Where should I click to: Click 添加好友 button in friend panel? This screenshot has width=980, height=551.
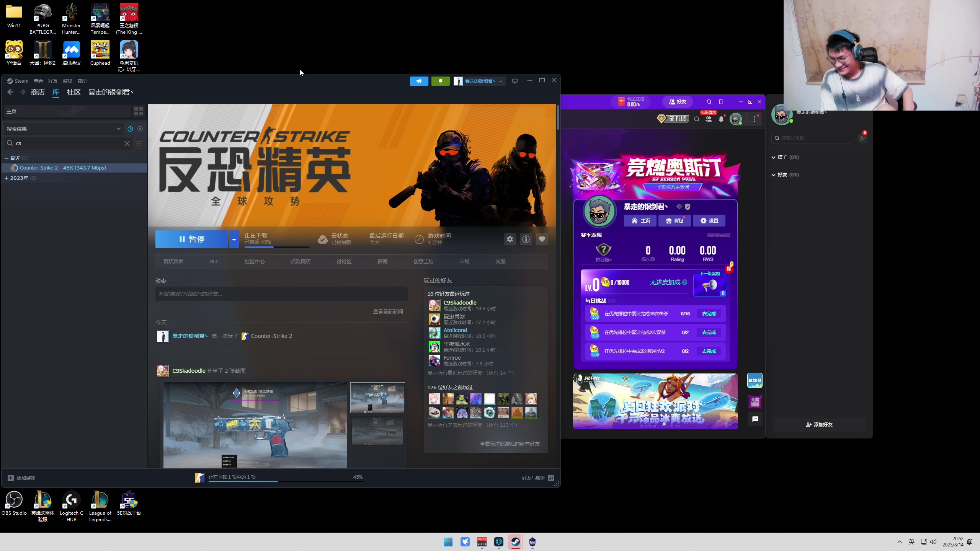pyautogui.click(x=819, y=425)
